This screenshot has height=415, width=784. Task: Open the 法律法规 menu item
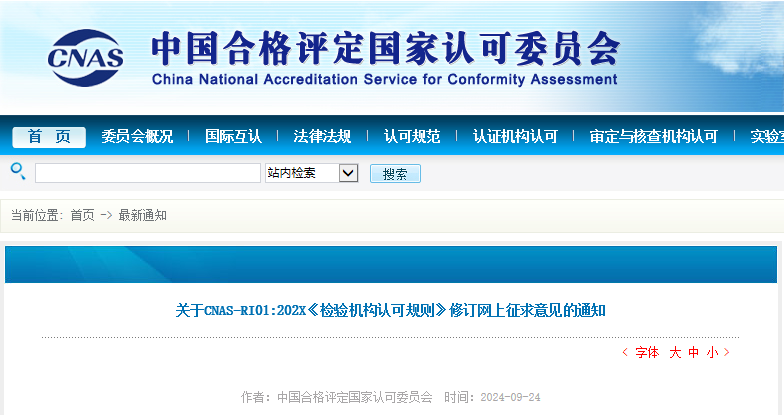click(x=322, y=136)
